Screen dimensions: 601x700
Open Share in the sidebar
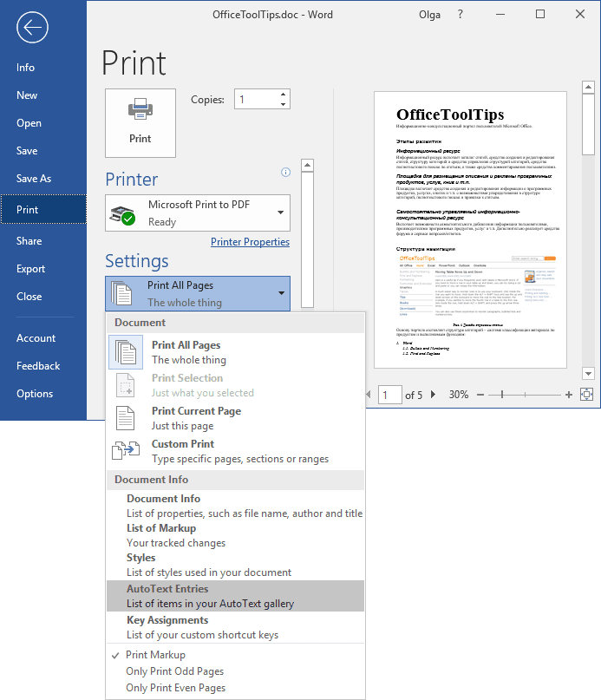[43, 240]
